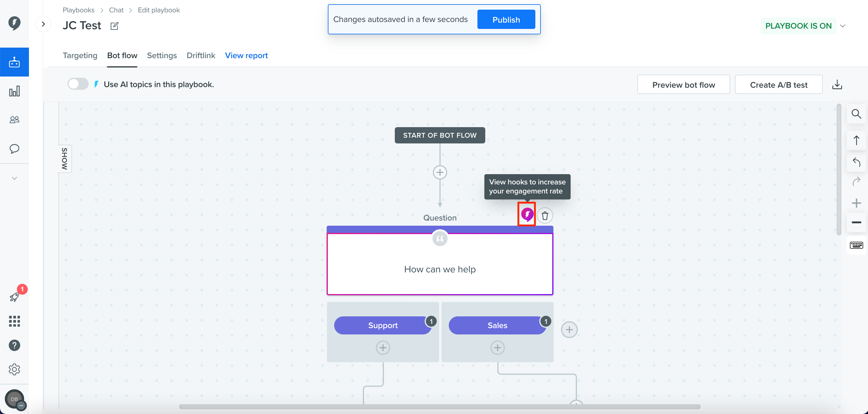Click the horizontal canvas scrollbar

point(440,406)
